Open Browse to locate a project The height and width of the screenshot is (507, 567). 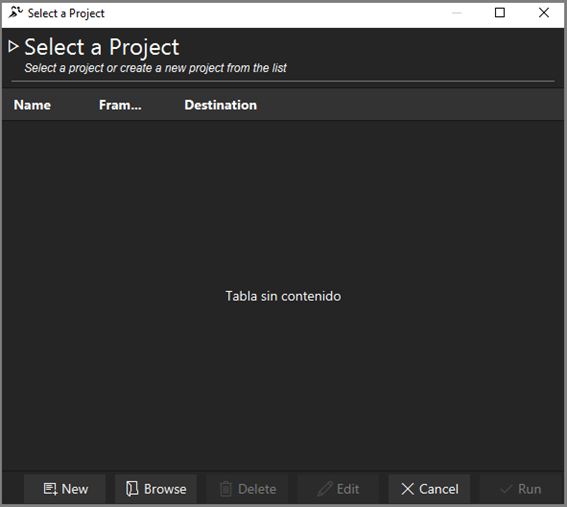click(x=156, y=489)
